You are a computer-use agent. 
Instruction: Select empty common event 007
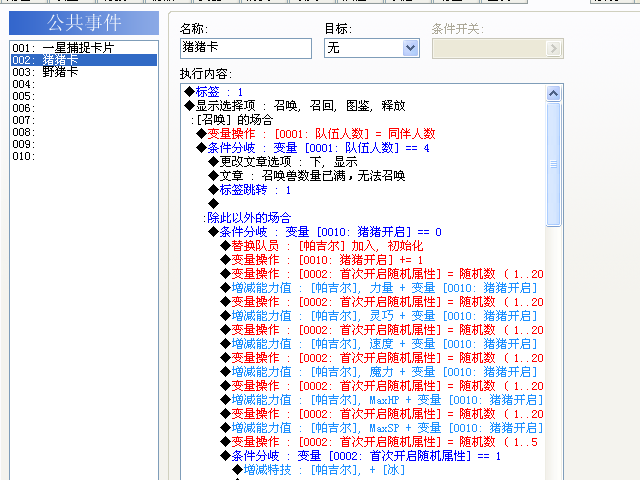[x=84, y=120]
